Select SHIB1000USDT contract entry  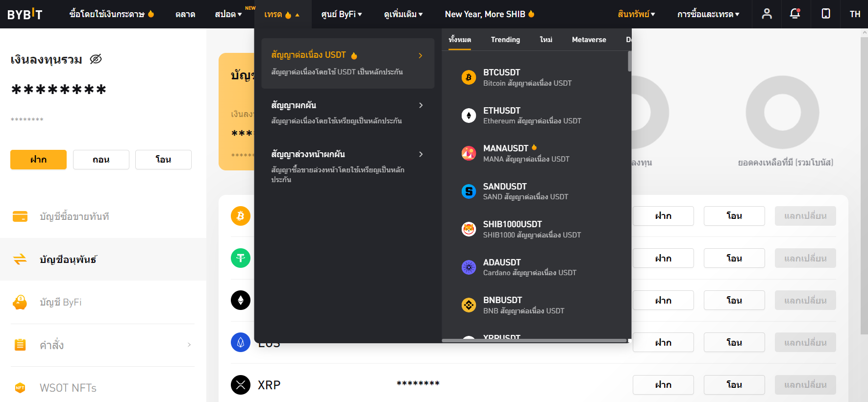(x=537, y=229)
